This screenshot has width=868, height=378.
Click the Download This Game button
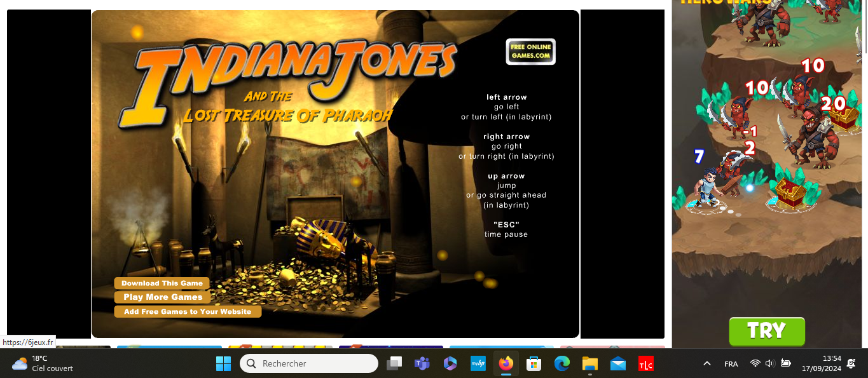pyautogui.click(x=162, y=283)
